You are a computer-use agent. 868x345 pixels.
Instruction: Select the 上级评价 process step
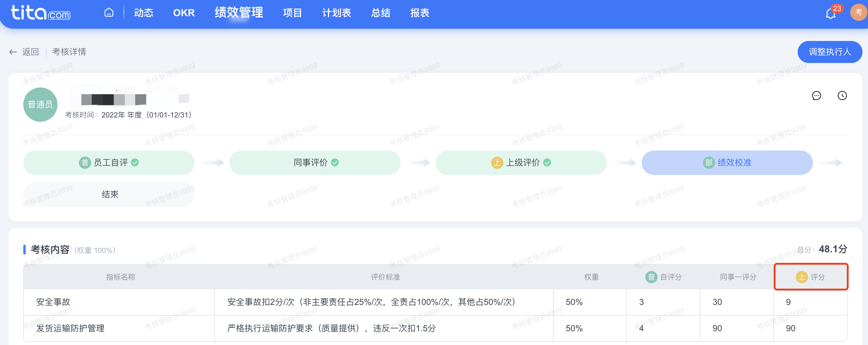click(521, 163)
